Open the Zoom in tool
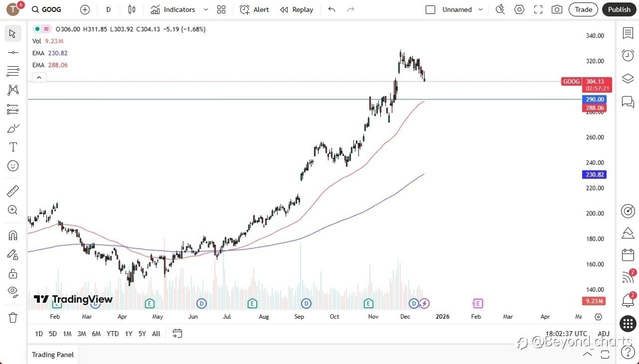The image size is (639, 364). click(x=13, y=210)
